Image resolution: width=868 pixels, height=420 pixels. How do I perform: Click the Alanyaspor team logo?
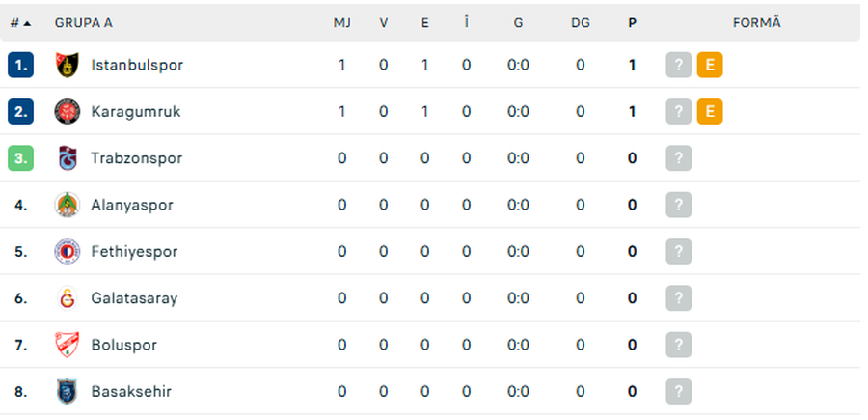pyautogui.click(x=67, y=205)
